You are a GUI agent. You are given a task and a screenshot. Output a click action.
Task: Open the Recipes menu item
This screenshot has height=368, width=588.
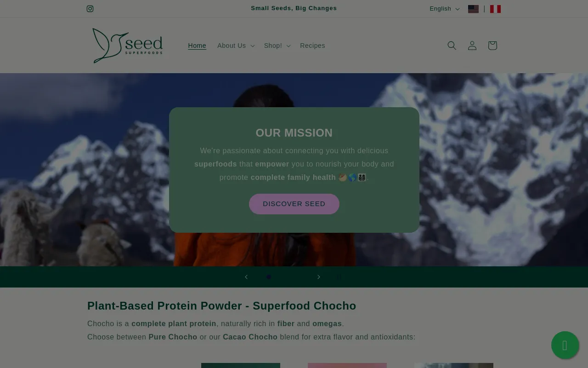(312, 46)
